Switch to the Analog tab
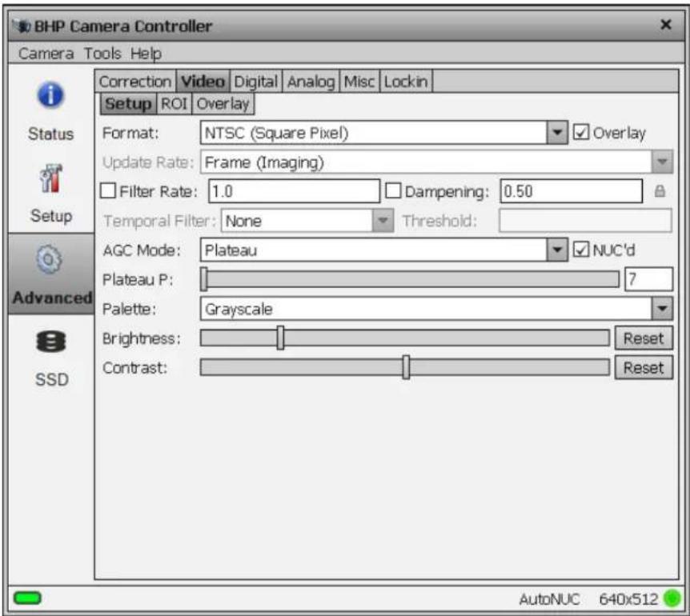 pos(311,82)
